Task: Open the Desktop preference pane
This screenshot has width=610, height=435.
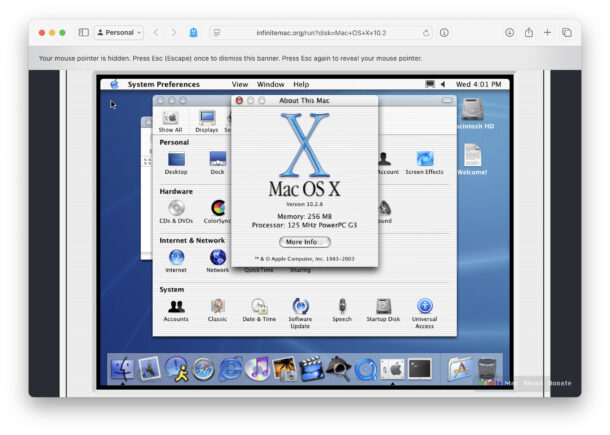Action: coord(176,160)
